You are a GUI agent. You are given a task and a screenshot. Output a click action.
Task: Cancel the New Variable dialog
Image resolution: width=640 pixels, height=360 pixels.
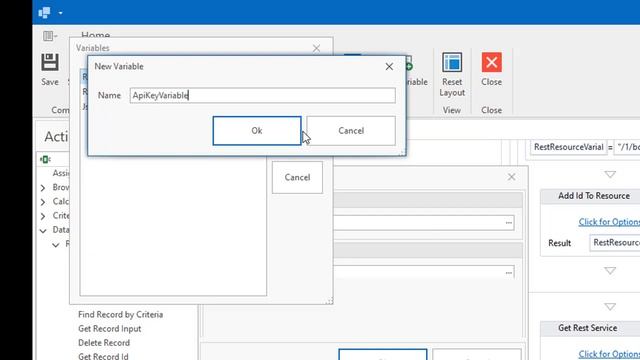pos(351,131)
